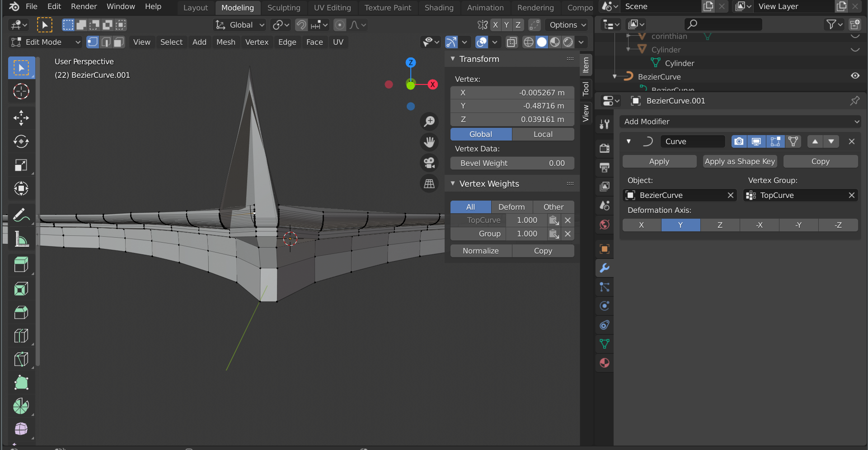Select the Rotate tool
The image size is (868, 450).
(x=21, y=141)
